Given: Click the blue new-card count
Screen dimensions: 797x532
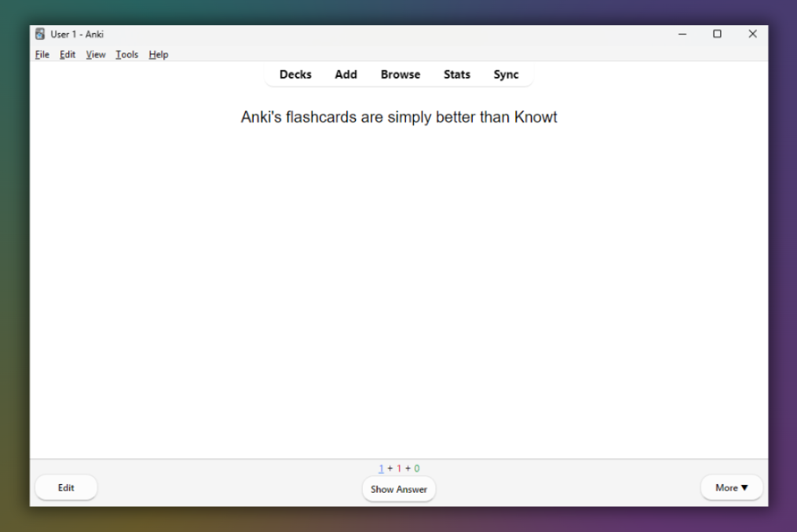Looking at the screenshot, I should pos(381,468).
